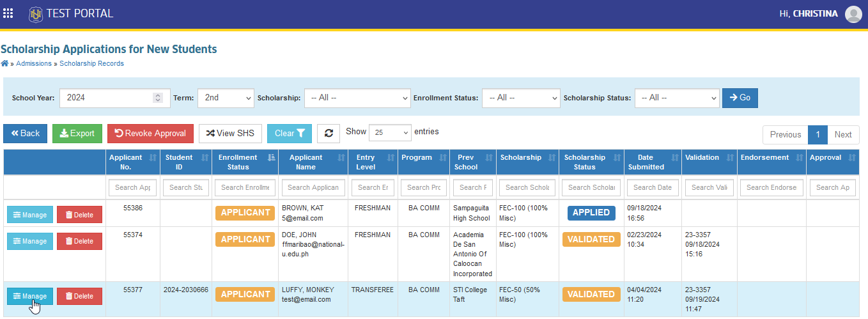Open the Enrollment Status filter dropdown
This screenshot has height=319, width=868.
click(x=521, y=98)
